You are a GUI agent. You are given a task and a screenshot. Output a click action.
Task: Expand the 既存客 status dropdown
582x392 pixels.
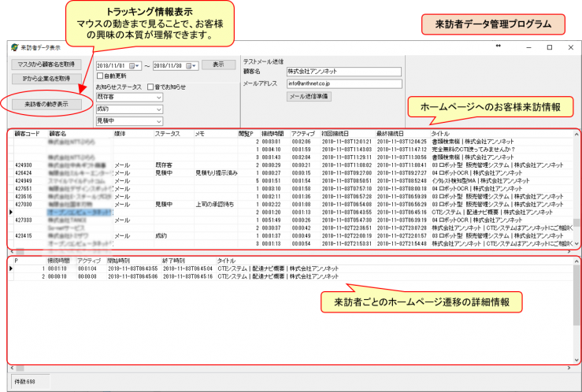tap(159, 98)
